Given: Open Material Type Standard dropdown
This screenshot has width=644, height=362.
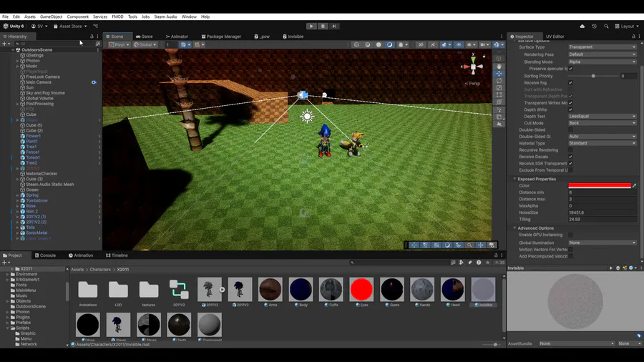Looking at the screenshot, I should [x=602, y=143].
